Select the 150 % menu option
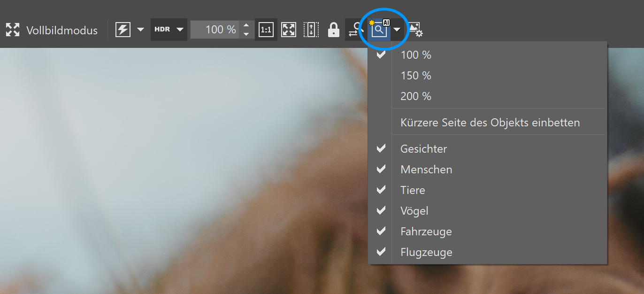The image size is (644, 294). tap(415, 76)
